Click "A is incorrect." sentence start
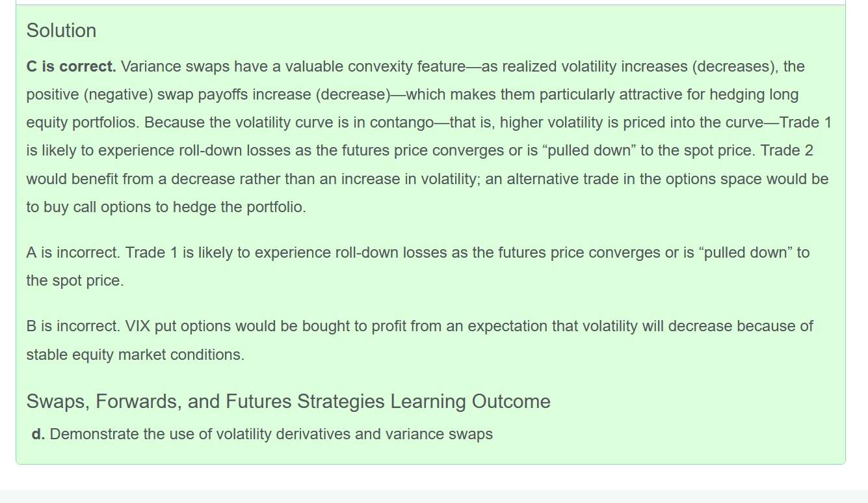 (73, 252)
